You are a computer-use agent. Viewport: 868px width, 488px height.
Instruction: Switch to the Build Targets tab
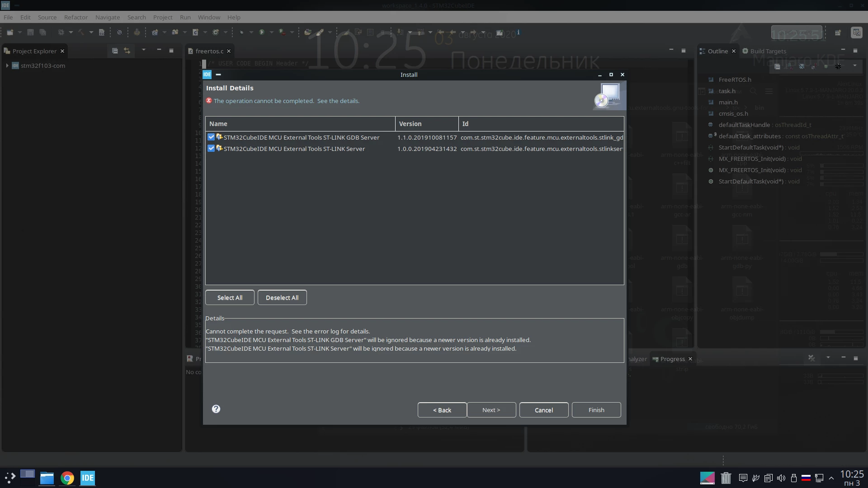[764, 51]
